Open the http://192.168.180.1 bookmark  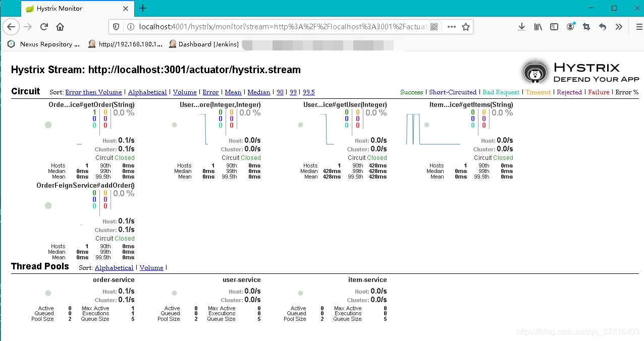126,44
